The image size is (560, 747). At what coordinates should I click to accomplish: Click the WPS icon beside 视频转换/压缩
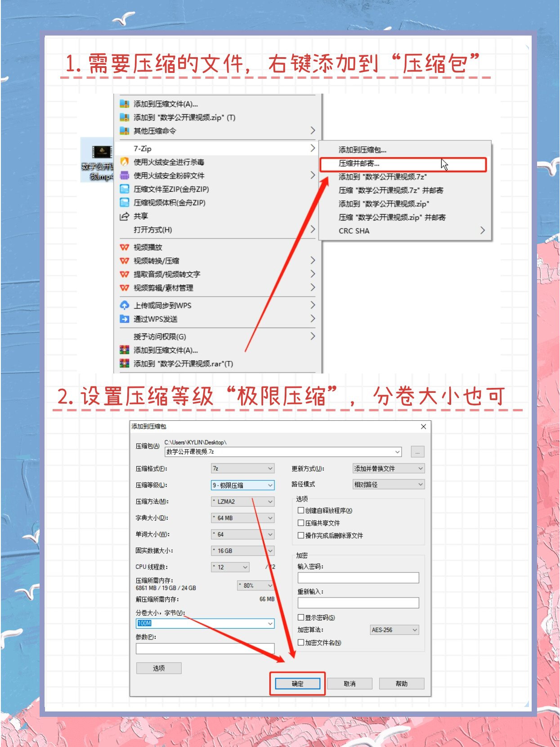(124, 261)
